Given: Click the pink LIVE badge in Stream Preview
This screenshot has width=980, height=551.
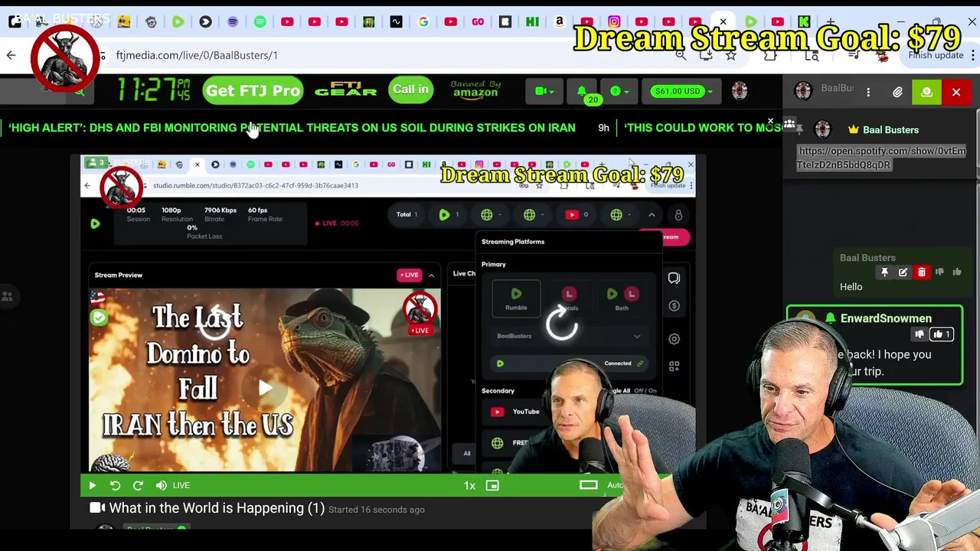Looking at the screenshot, I should coord(409,275).
